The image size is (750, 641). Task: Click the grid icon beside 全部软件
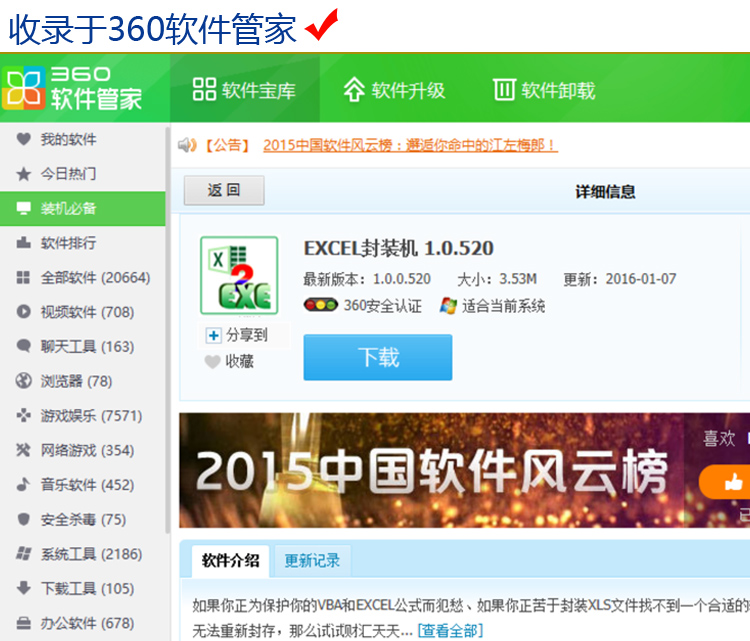coord(23,277)
